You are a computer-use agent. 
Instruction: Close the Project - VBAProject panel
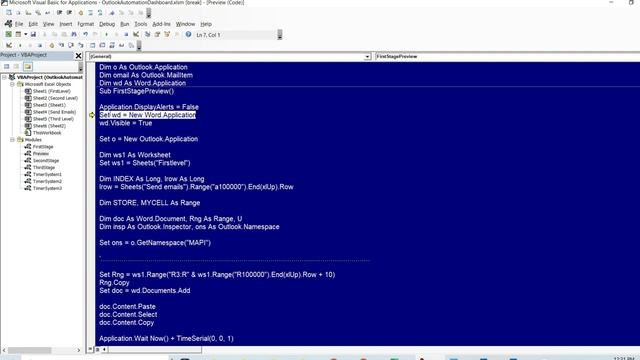[x=78, y=56]
